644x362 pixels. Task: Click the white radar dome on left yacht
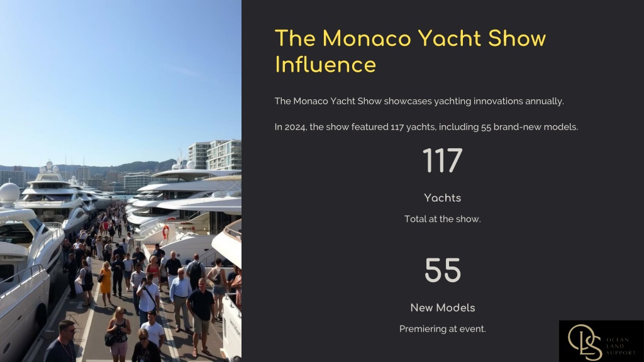pyautogui.click(x=9, y=194)
